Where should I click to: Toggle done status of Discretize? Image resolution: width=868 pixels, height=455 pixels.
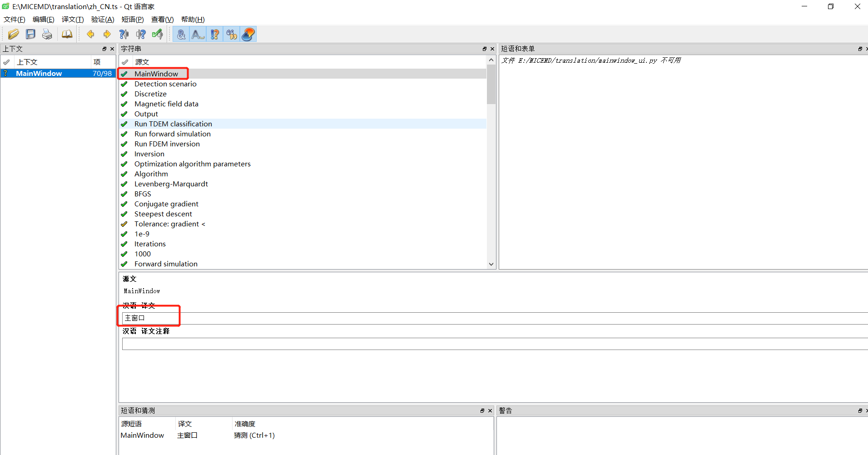(x=124, y=94)
